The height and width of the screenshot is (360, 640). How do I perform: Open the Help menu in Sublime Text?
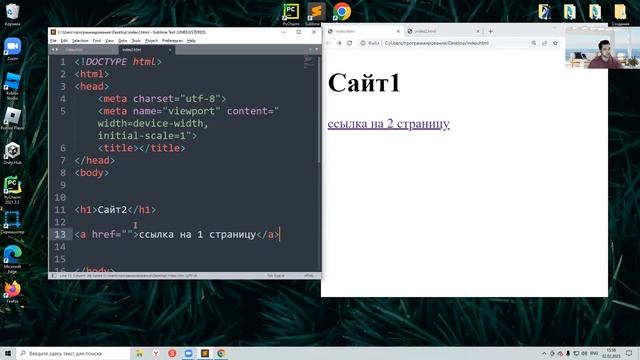tap(191, 41)
